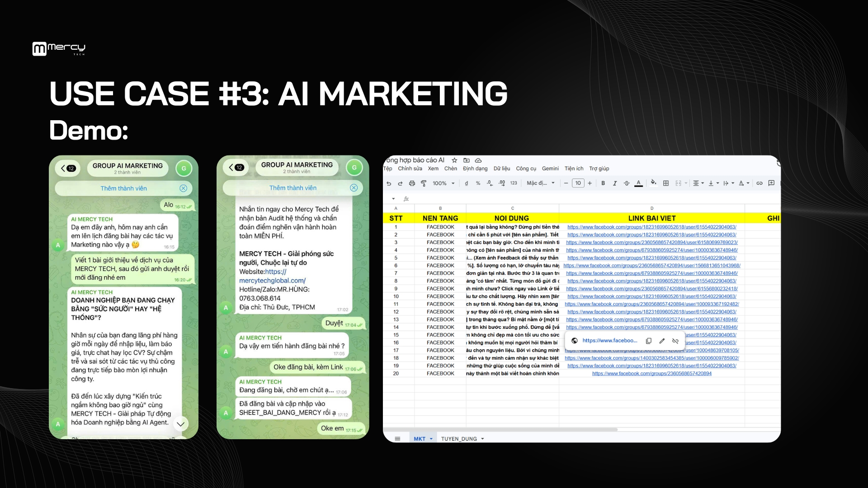Jump to latest message in left chat
Image resolution: width=868 pixels, height=488 pixels.
pyautogui.click(x=181, y=424)
